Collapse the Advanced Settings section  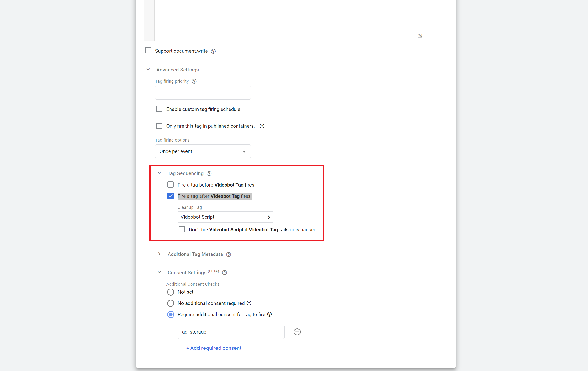(x=148, y=70)
